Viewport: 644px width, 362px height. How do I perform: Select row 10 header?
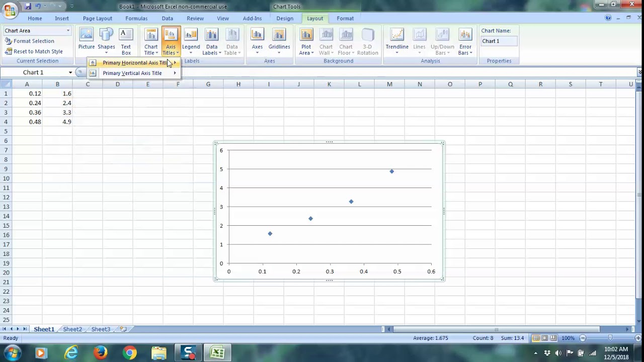click(x=6, y=178)
